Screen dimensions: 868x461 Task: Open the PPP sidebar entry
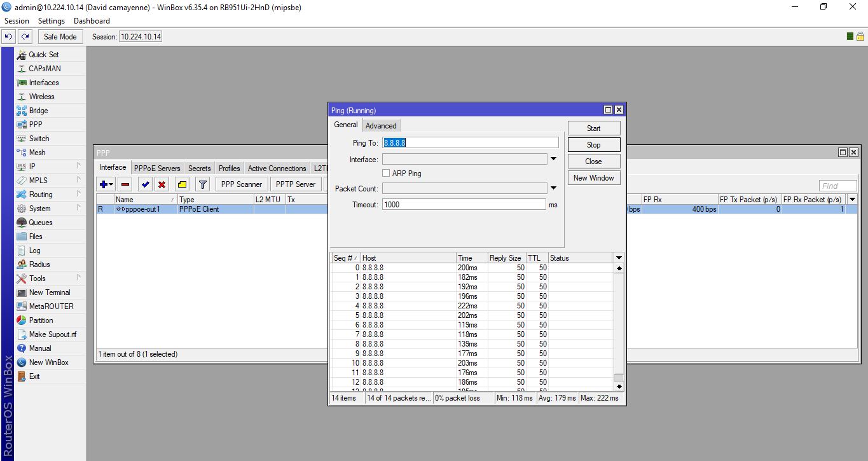point(36,125)
